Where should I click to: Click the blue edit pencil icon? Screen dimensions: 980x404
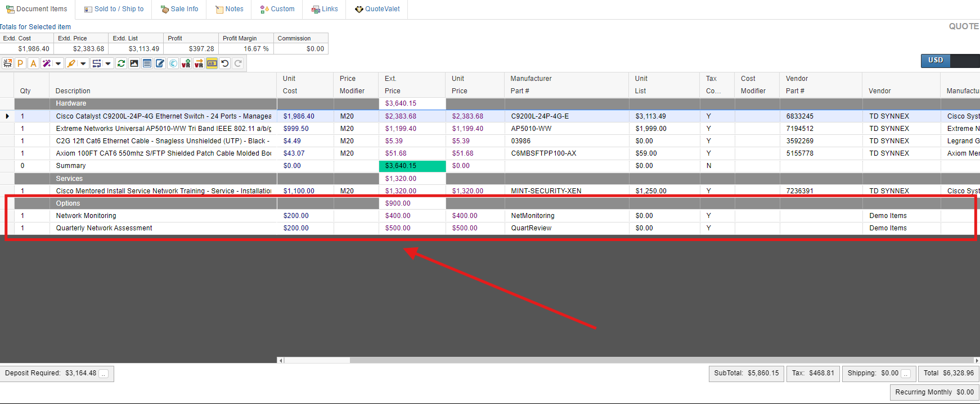click(160, 63)
